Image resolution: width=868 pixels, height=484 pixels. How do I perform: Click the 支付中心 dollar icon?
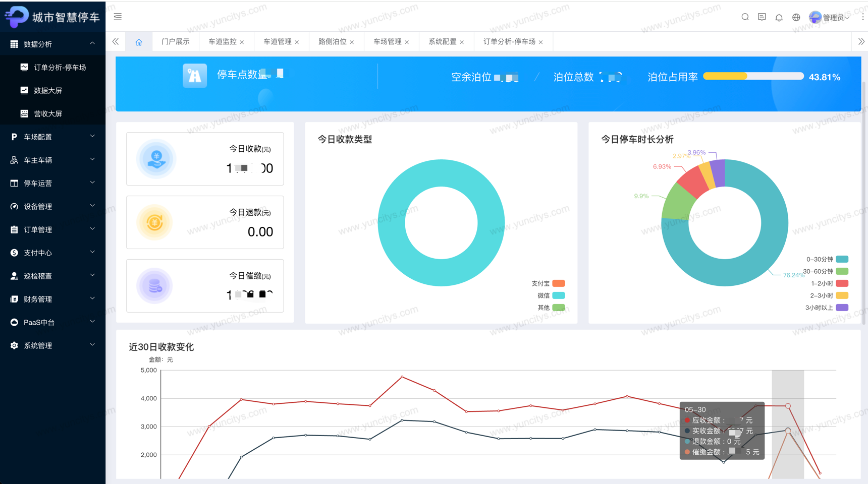coord(14,253)
